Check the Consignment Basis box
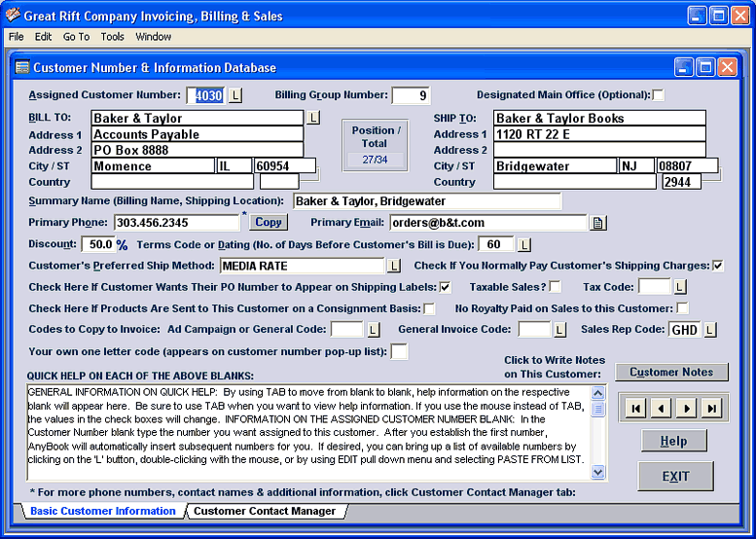This screenshot has height=539, width=756. pos(429,308)
